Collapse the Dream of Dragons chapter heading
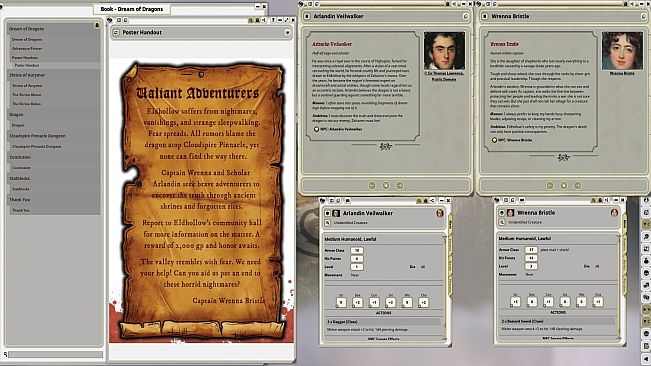 pos(27,29)
